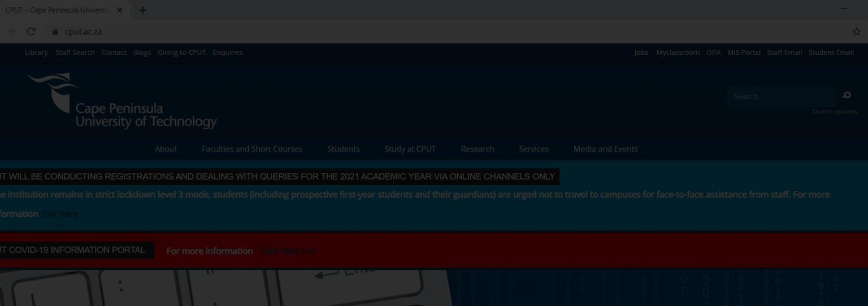Open Student Email link

(831, 53)
